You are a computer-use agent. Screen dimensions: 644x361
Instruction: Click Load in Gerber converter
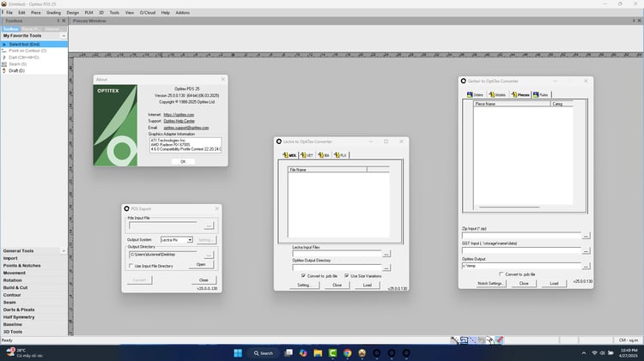pyautogui.click(x=554, y=284)
